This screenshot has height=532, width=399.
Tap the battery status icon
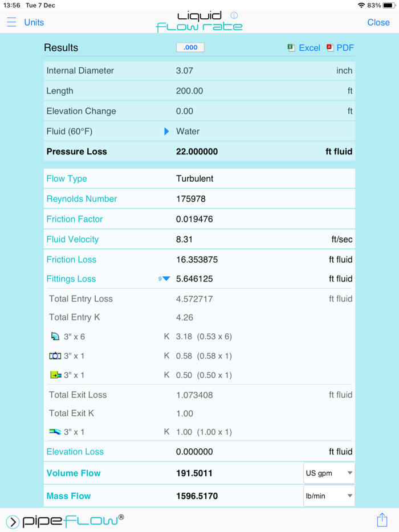coord(389,6)
